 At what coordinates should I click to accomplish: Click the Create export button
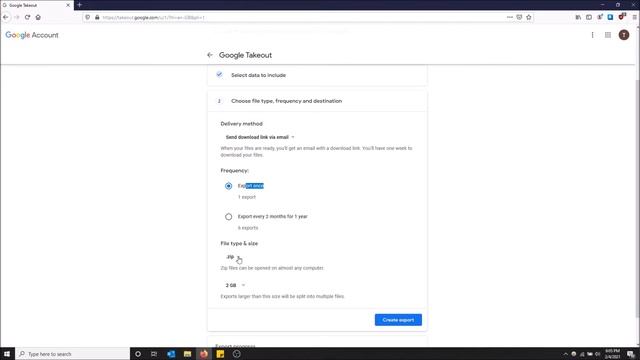pos(398,320)
